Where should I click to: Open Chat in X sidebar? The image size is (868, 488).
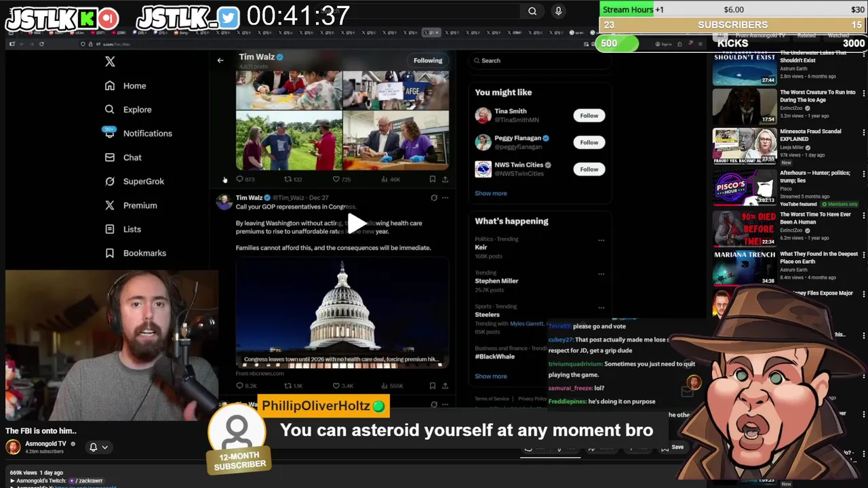coord(123,157)
